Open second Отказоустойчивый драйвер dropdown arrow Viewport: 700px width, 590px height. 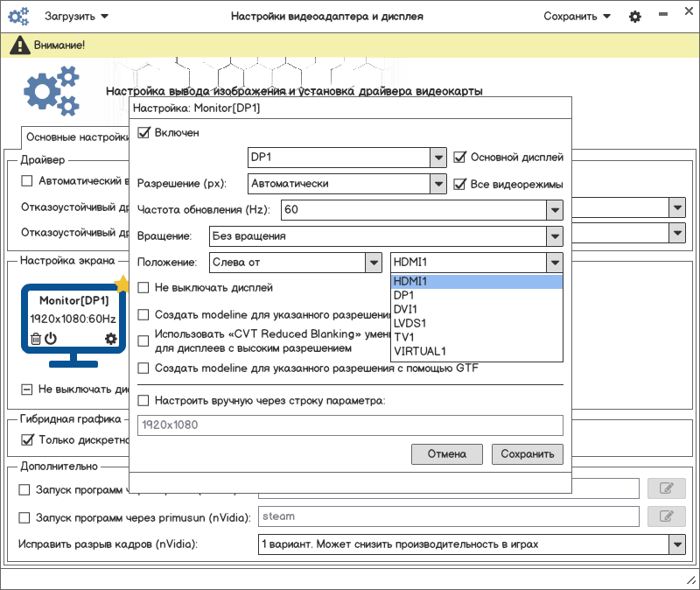pos(677,233)
